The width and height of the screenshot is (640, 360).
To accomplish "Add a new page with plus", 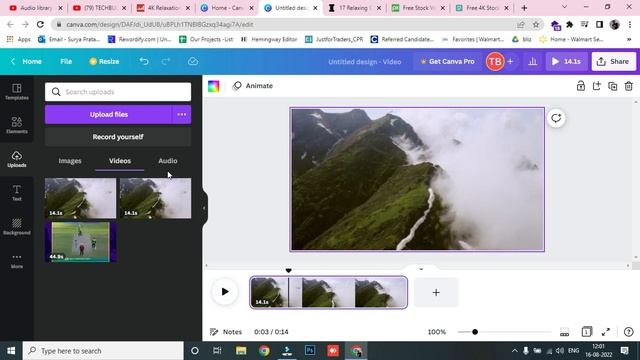I will (x=436, y=292).
